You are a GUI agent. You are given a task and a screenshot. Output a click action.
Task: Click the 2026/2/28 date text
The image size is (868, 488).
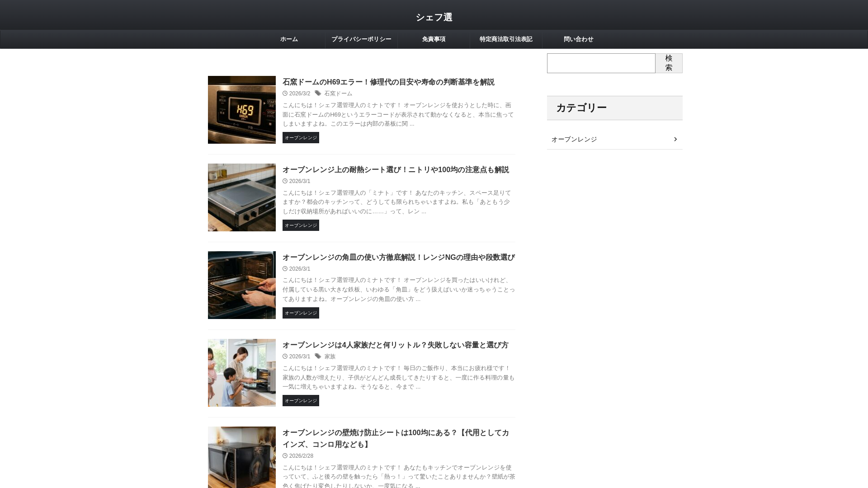point(301,456)
